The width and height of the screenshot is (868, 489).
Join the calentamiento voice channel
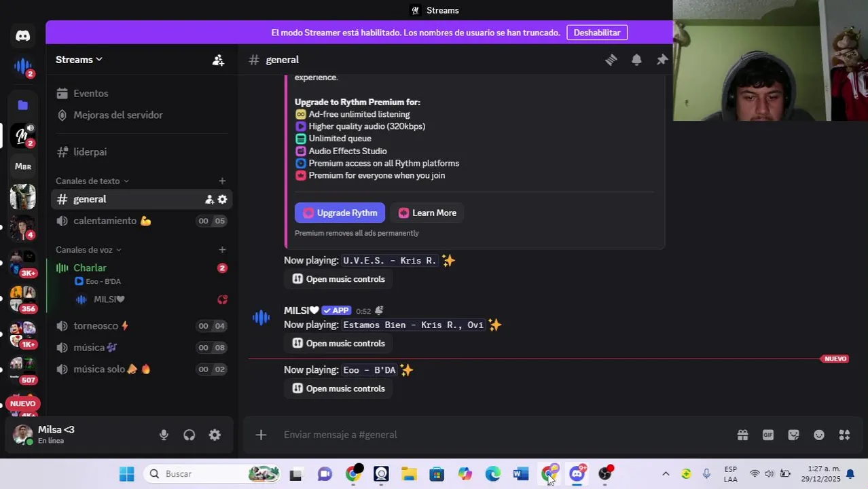[141, 221]
